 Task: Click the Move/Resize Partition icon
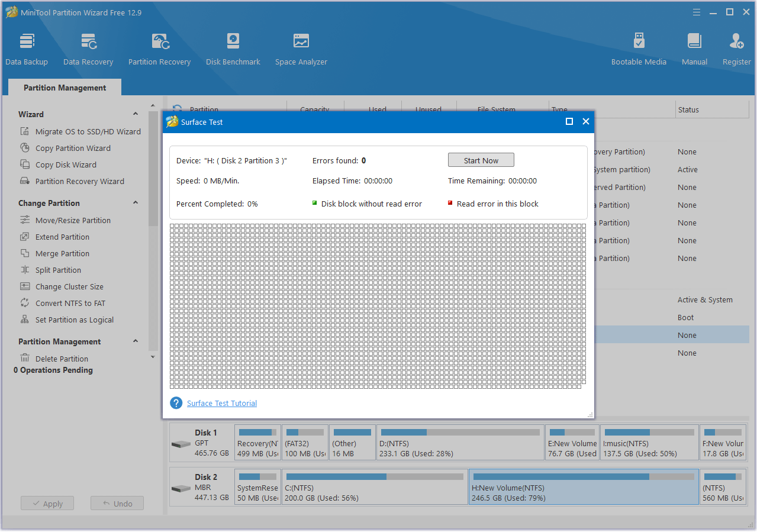pyautogui.click(x=25, y=220)
